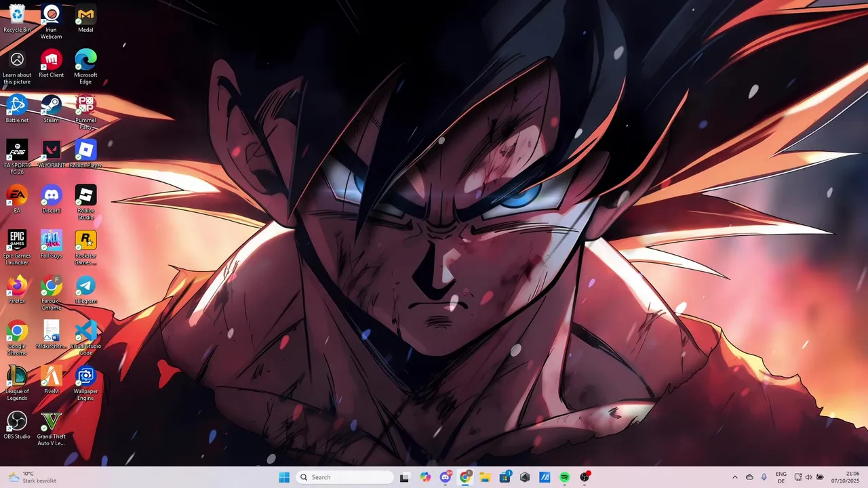Open Discord from the taskbar
Viewport: 868px width, 488px height.
tap(446, 477)
